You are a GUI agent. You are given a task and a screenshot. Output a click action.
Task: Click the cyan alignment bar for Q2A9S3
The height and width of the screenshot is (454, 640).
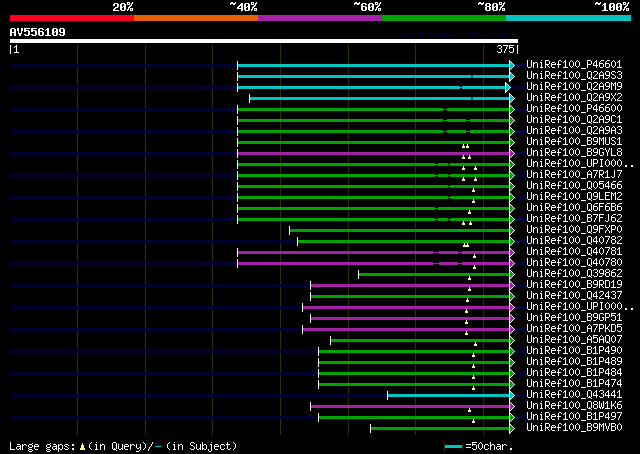pos(373,76)
